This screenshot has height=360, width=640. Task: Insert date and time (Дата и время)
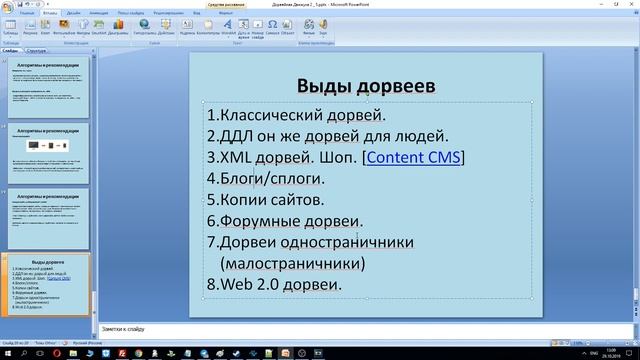243,29
